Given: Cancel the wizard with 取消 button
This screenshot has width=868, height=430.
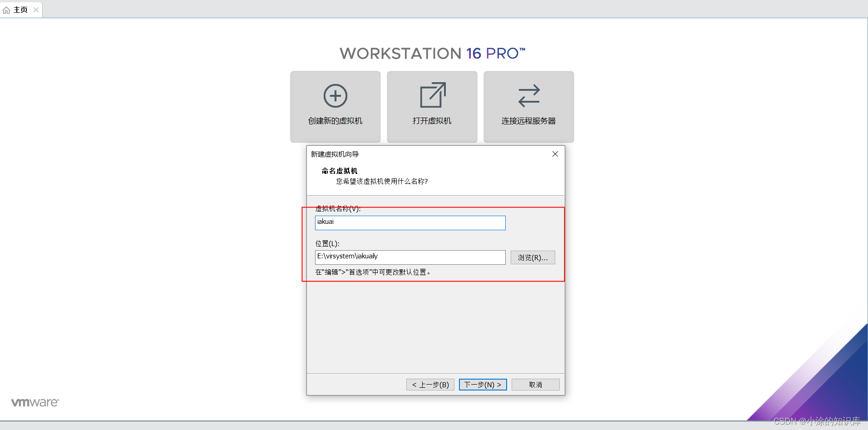Looking at the screenshot, I should point(535,385).
